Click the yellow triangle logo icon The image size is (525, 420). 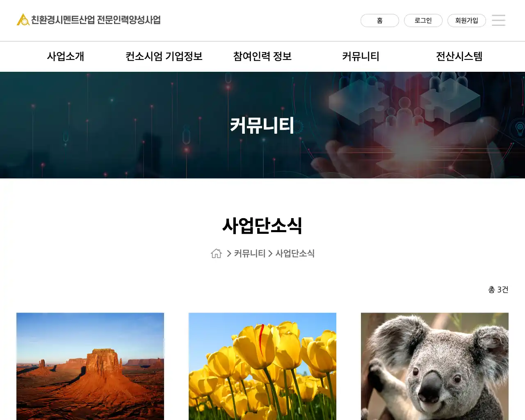point(23,20)
